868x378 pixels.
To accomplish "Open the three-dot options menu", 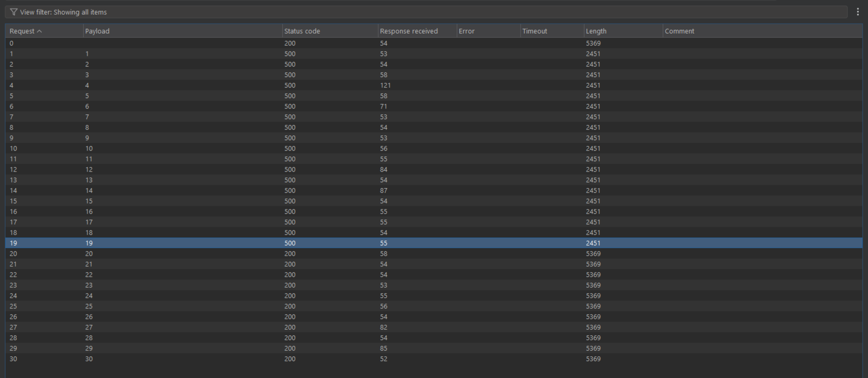I will tap(857, 12).
